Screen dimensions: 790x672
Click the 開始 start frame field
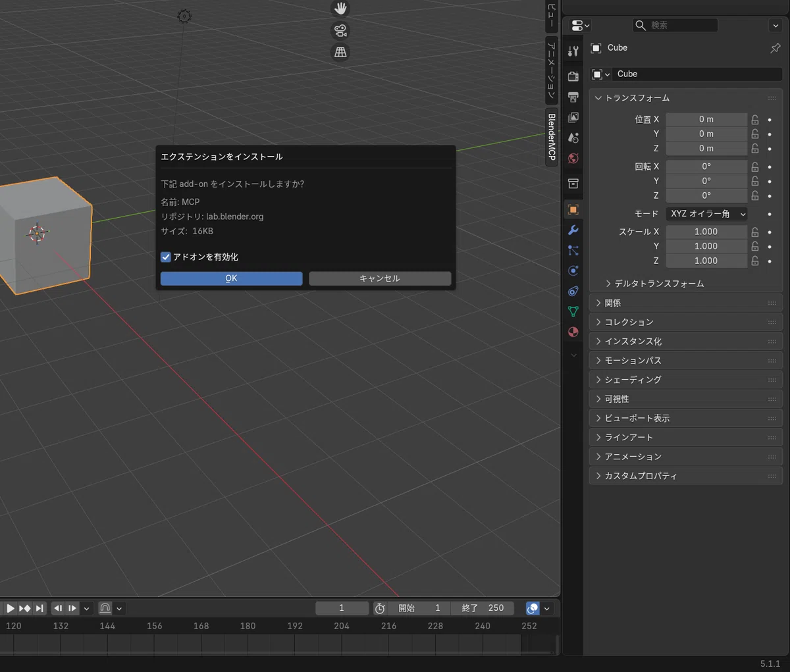[x=419, y=608]
